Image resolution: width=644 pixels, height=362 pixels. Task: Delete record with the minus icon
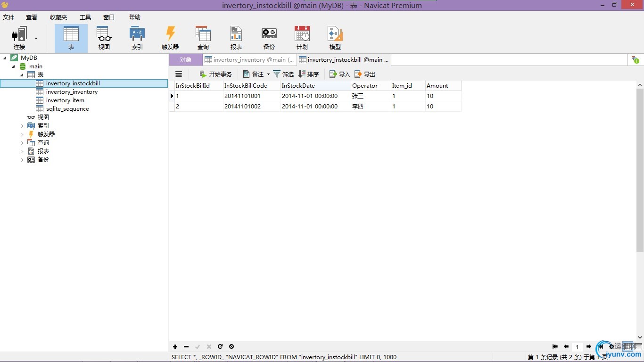186,346
